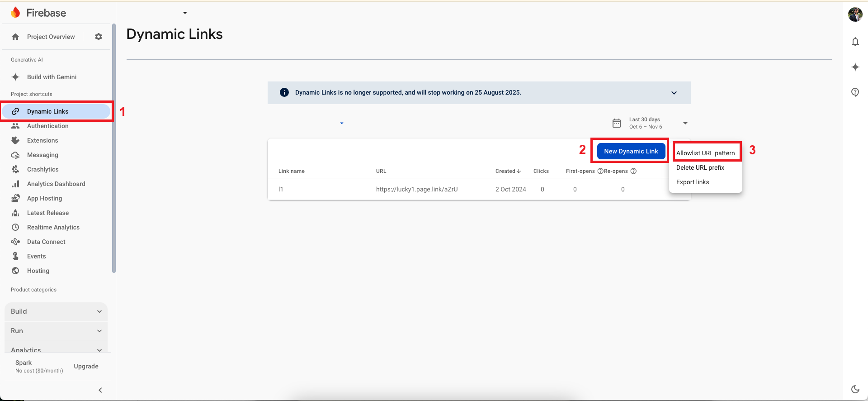Click the user profile avatar
Screen dimensions: 868x401
coord(855,14)
